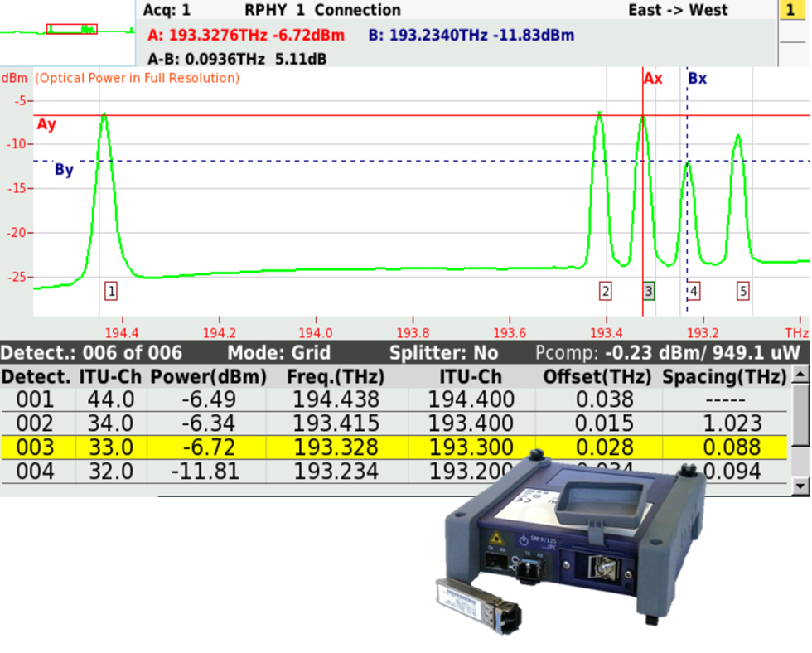Select peak marker 1 on the trace
Image resolution: width=812 pixels, height=653 pixels.
110,290
